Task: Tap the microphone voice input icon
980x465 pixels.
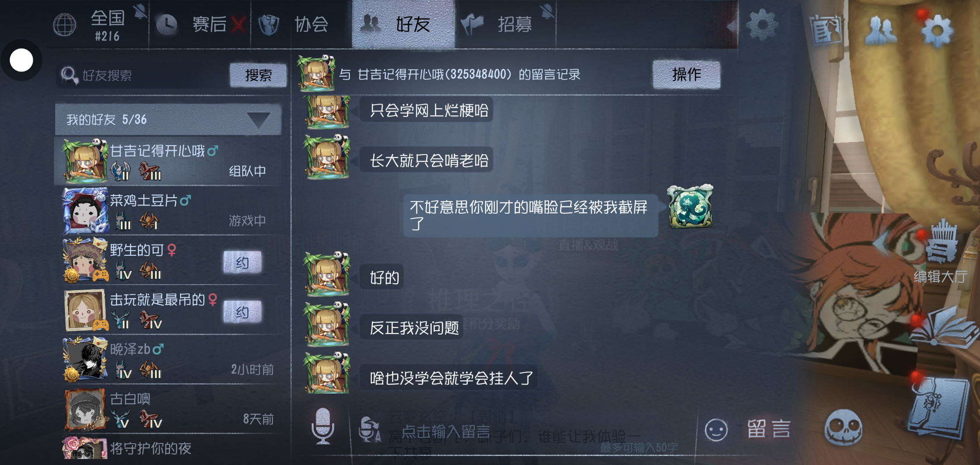Action: 323,426
